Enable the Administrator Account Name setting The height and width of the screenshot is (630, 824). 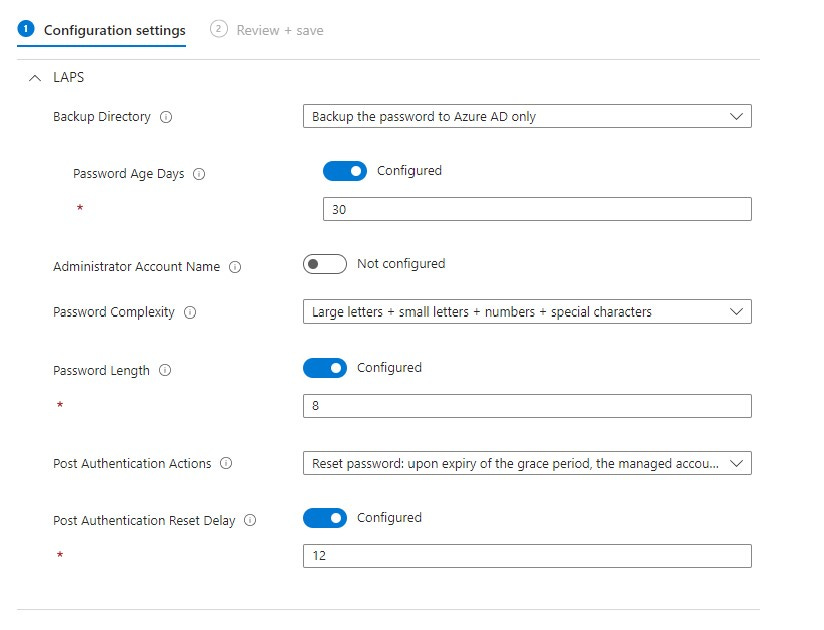(x=325, y=264)
